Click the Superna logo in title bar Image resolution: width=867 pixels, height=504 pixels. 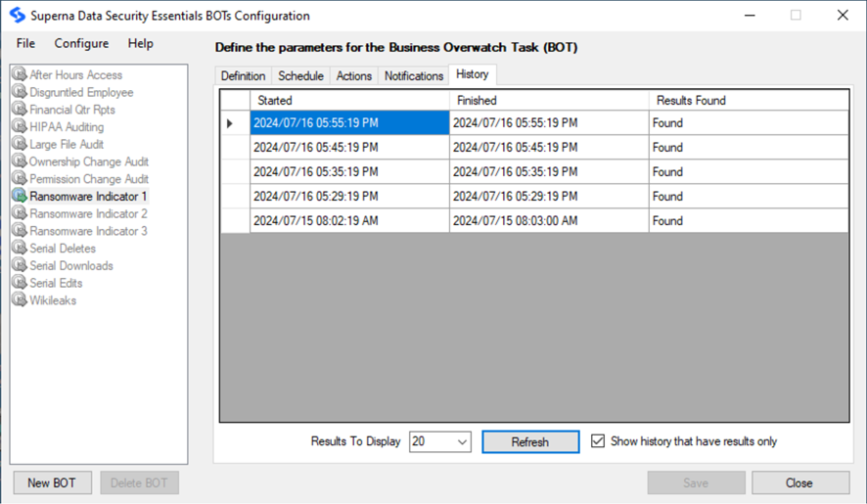click(x=18, y=15)
